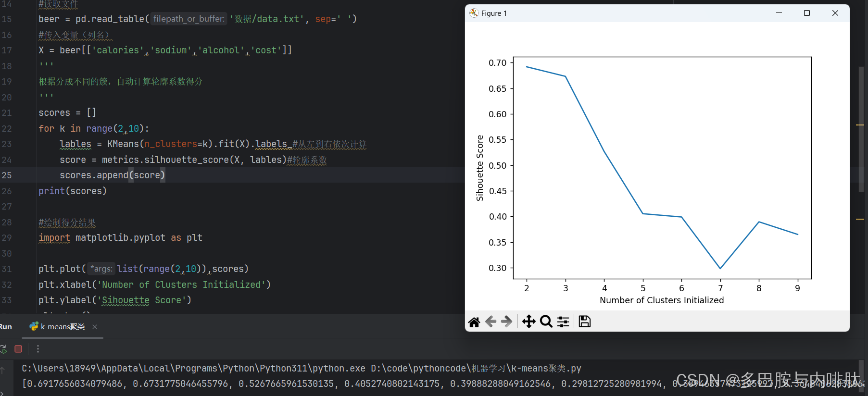Rerun the k-means聚类 script
The image size is (868, 396).
click(3, 349)
